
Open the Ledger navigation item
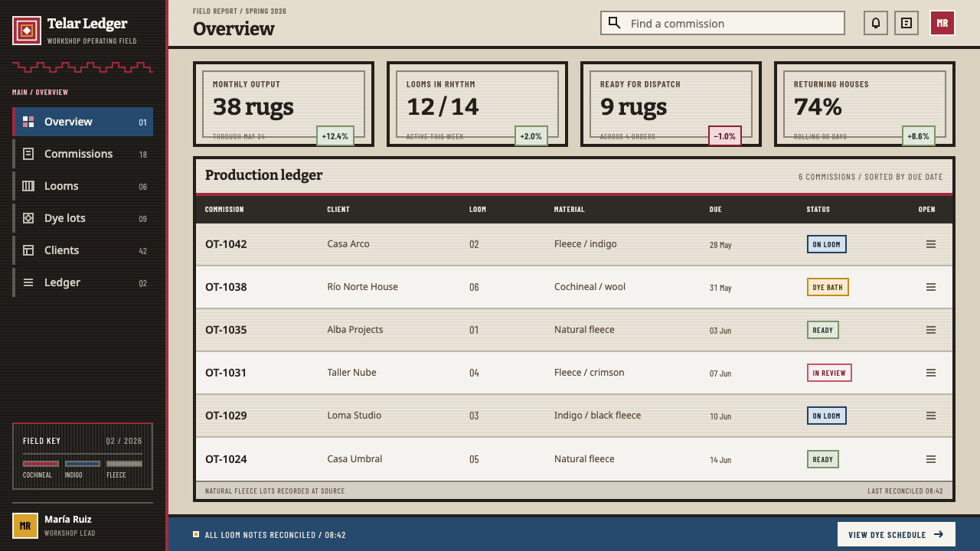tap(83, 282)
